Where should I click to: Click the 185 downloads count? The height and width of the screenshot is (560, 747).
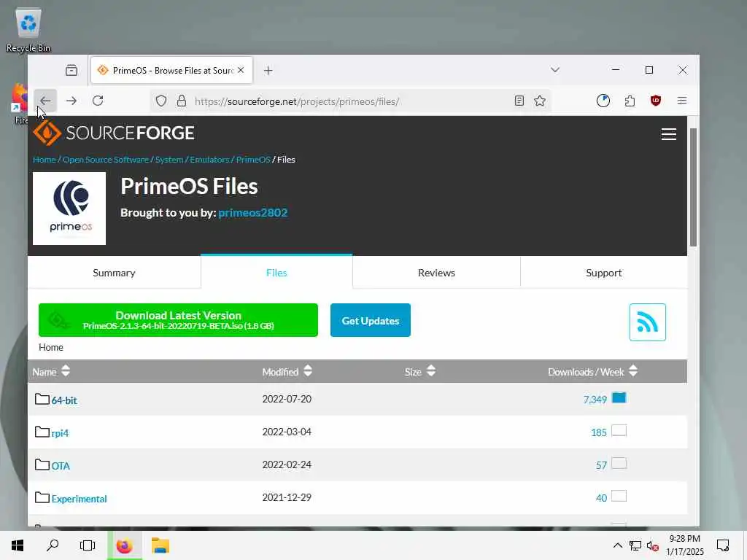[x=599, y=432]
